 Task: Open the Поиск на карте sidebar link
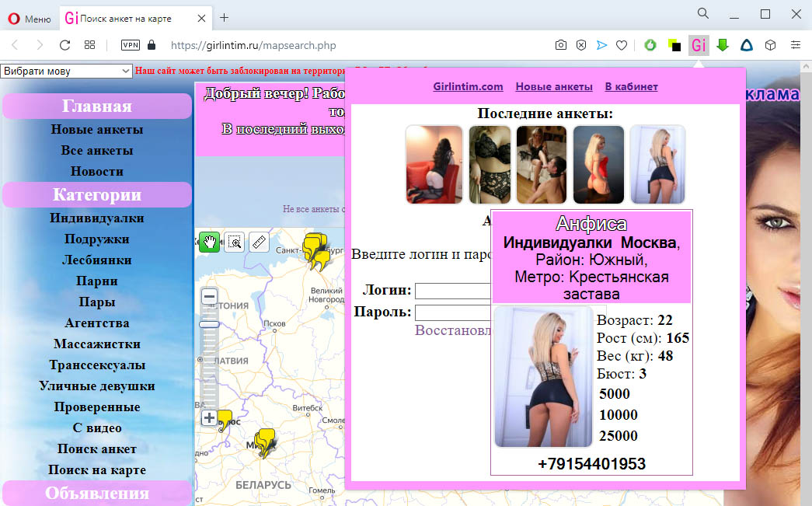(x=97, y=470)
